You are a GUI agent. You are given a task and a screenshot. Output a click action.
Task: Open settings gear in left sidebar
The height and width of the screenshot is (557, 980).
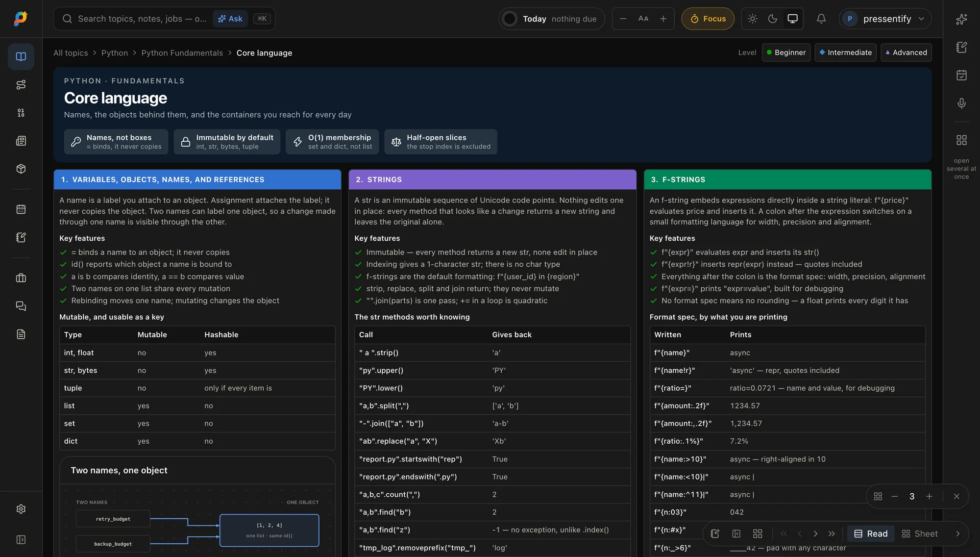click(x=21, y=509)
